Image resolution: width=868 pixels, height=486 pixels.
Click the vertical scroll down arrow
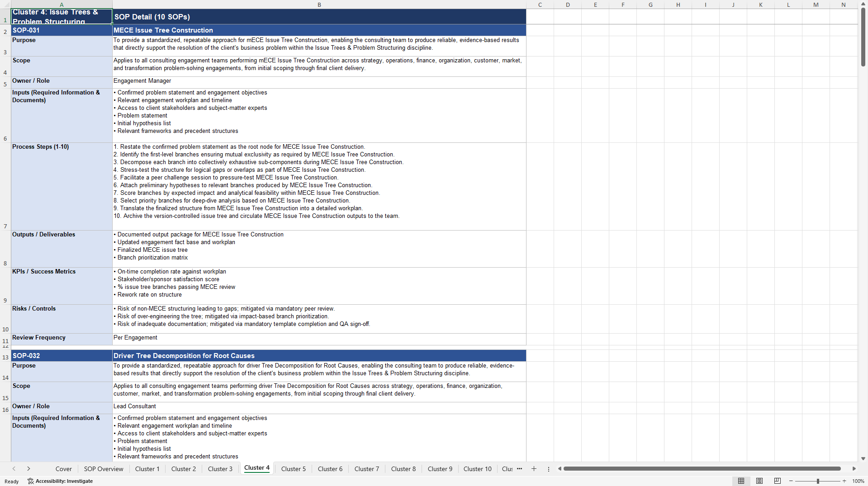click(x=863, y=458)
